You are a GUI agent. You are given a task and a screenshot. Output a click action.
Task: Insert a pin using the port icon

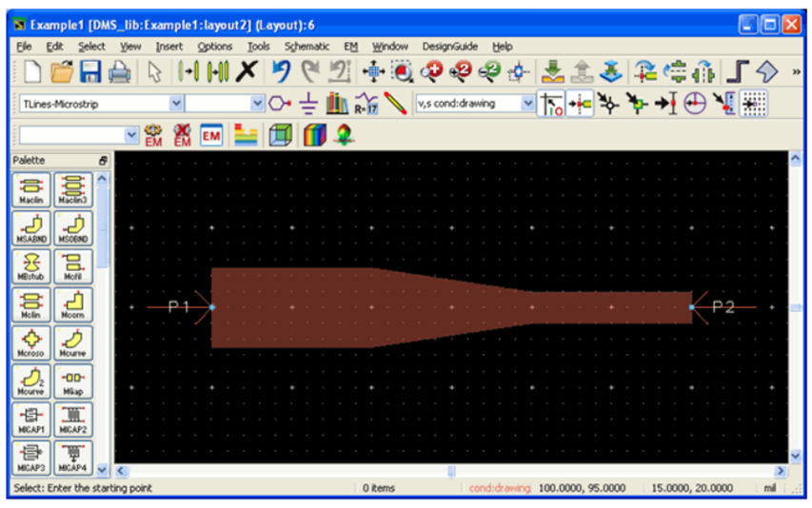point(280,104)
